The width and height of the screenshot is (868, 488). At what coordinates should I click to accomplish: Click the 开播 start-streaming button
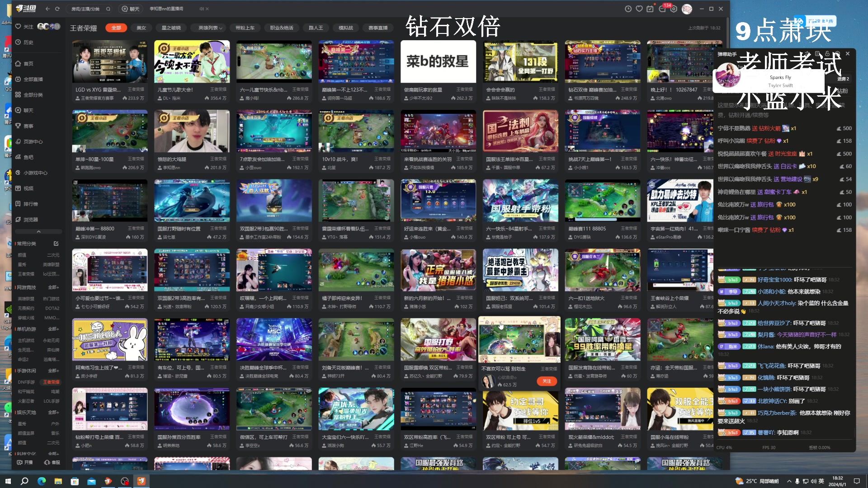coord(26,462)
